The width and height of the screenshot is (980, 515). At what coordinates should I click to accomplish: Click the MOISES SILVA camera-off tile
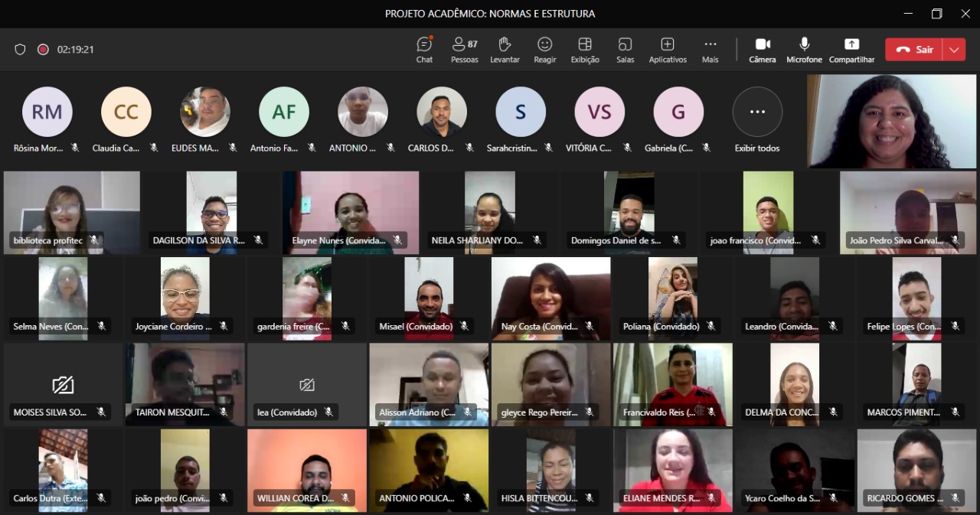[63, 384]
